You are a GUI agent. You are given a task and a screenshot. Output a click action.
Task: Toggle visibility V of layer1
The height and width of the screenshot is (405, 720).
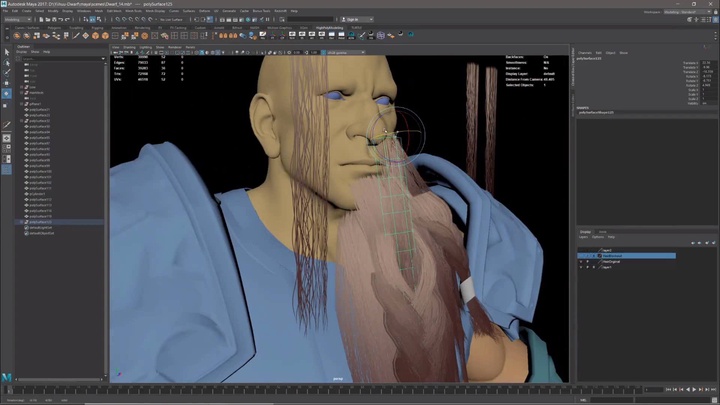(581, 268)
